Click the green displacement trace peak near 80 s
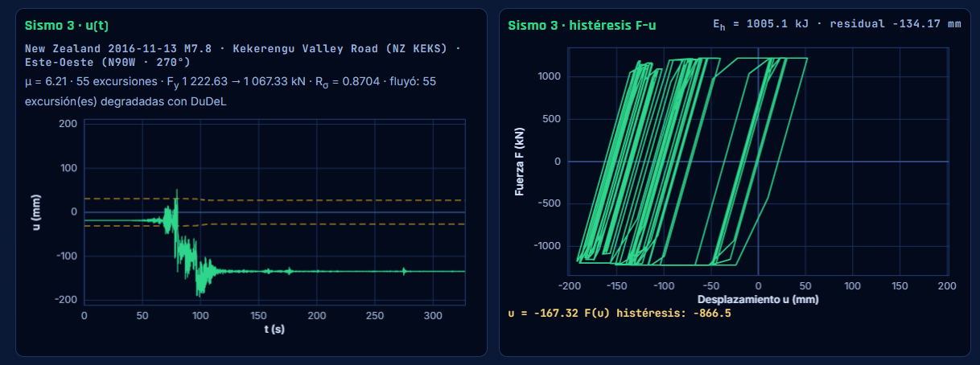This screenshot has width=980, height=365. pos(177,191)
